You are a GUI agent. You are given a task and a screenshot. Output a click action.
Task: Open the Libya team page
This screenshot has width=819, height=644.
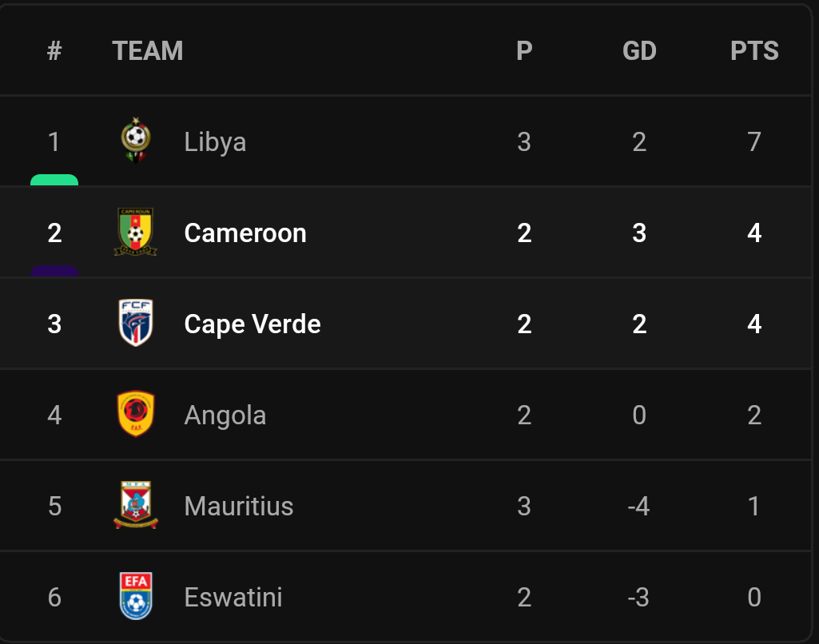point(214,141)
